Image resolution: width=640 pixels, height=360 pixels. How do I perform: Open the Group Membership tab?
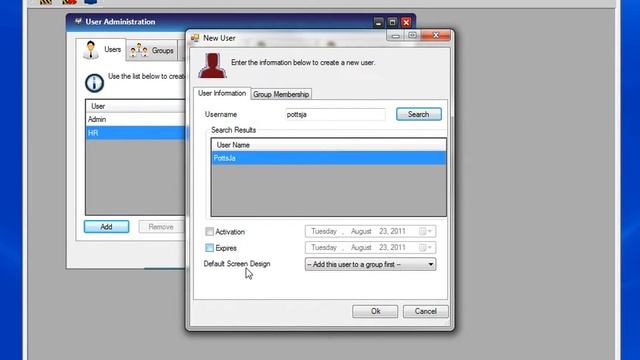281,94
